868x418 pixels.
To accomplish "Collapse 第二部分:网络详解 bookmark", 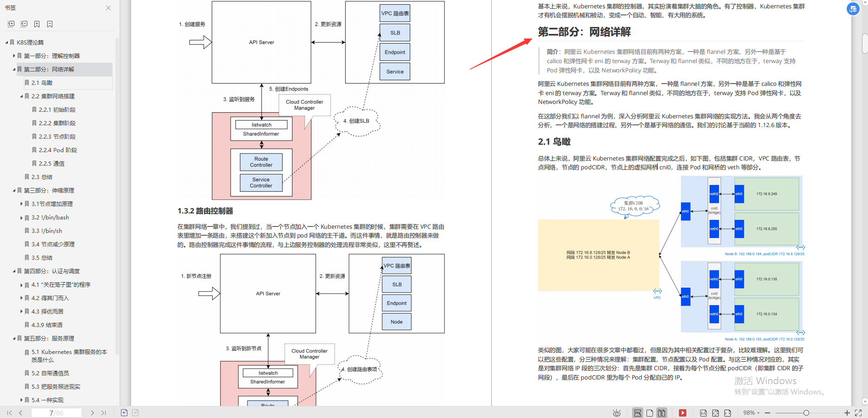I will (14, 69).
